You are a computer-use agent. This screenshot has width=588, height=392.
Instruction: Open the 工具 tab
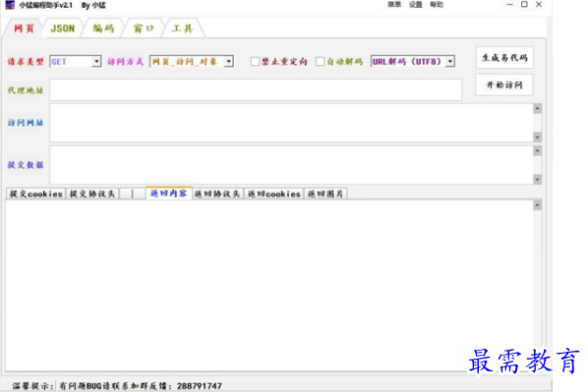(183, 28)
